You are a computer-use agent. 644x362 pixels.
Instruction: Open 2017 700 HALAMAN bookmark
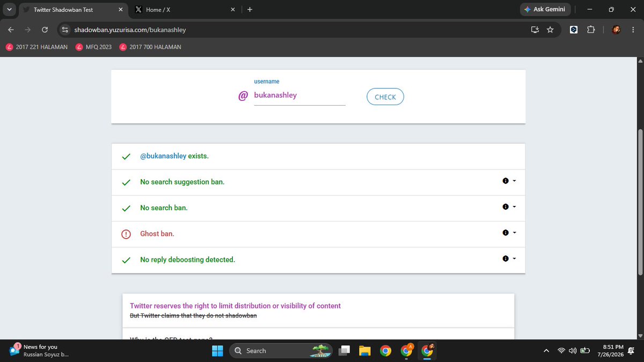click(x=150, y=47)
